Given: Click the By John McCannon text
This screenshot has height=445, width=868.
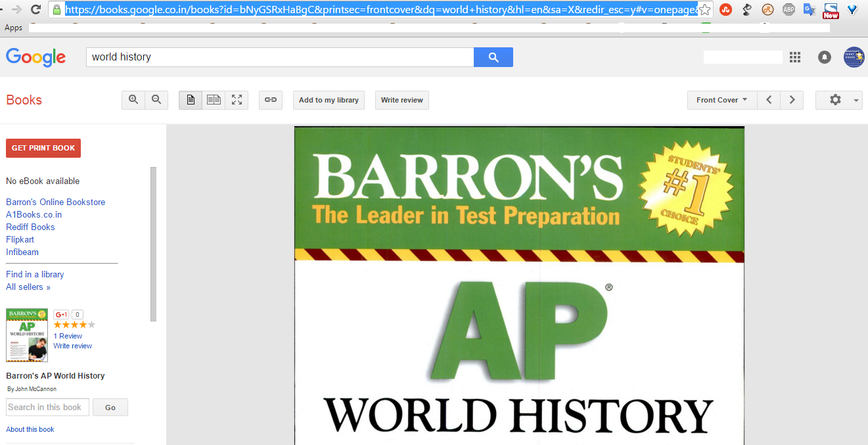Looking at the screenshot, I should pos(32,389).
